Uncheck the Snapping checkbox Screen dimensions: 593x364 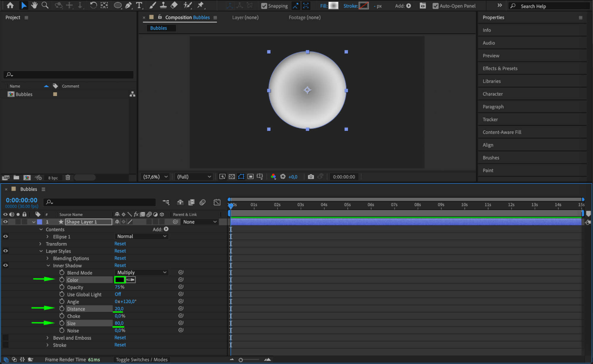coord(264,6)
